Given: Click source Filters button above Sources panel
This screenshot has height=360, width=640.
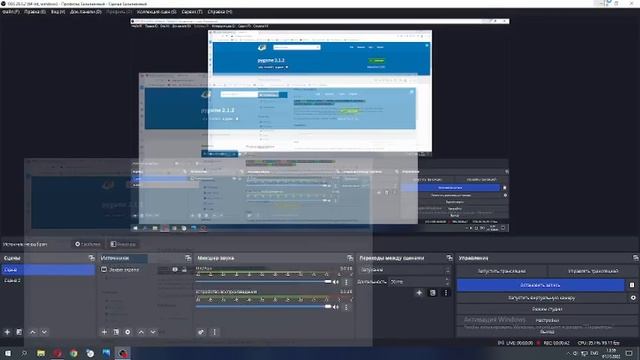Looking at the screenshot, I should click(x=123, y=244).
